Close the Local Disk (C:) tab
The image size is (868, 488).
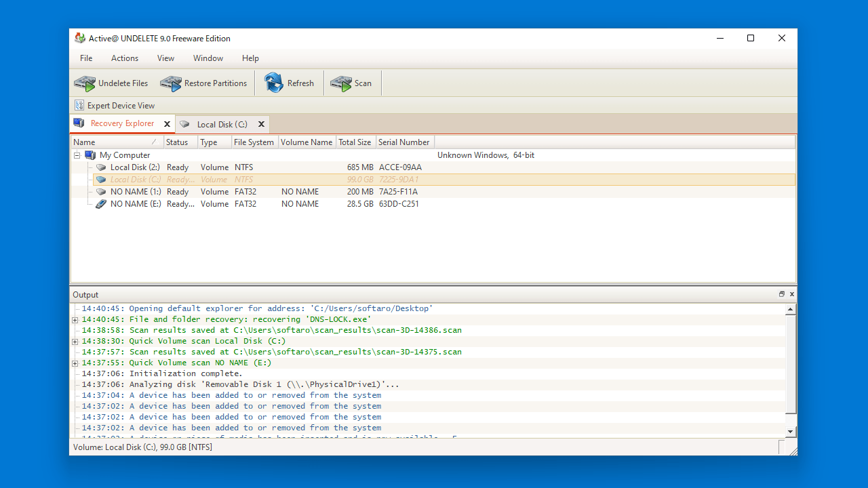(261, 125)
